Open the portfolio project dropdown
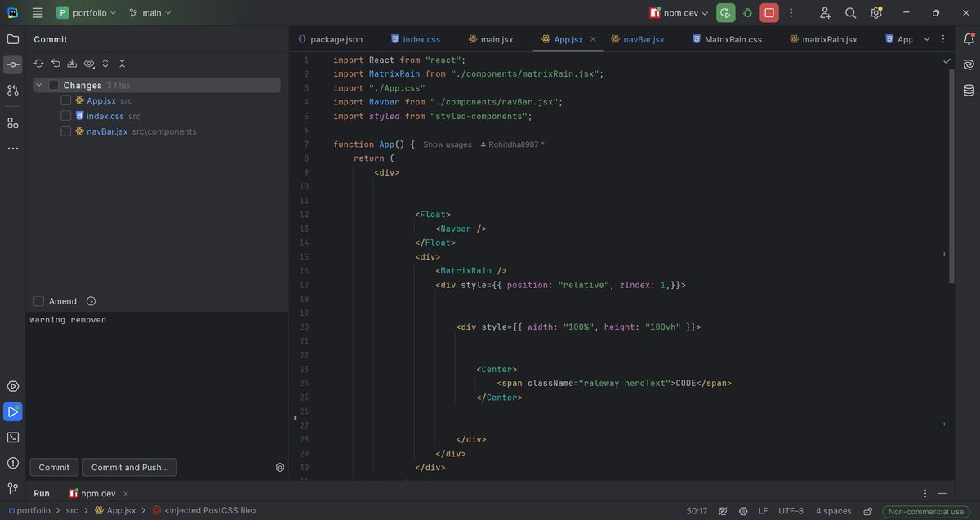The width and height of the screenshot is (980, 520). pyautogui.click(x=87, y=13)
